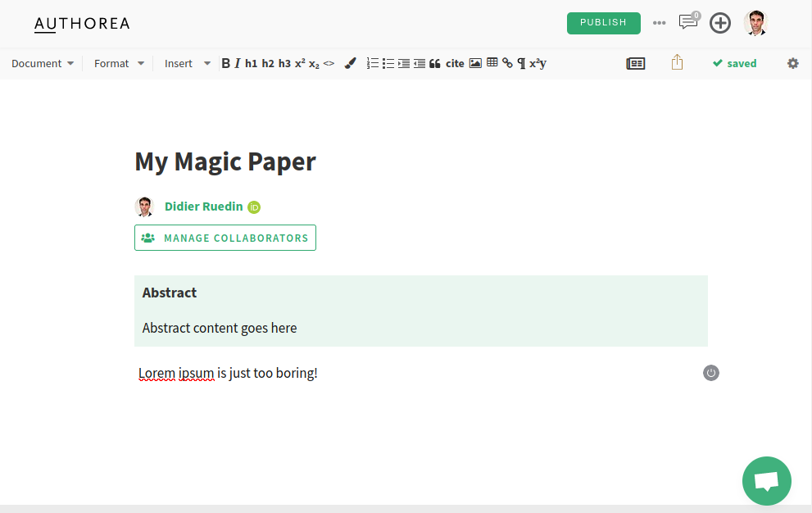The width and height of the screenshot is (812, 513).
Task: Toggle italic text formatting
Action: point(238,63)
